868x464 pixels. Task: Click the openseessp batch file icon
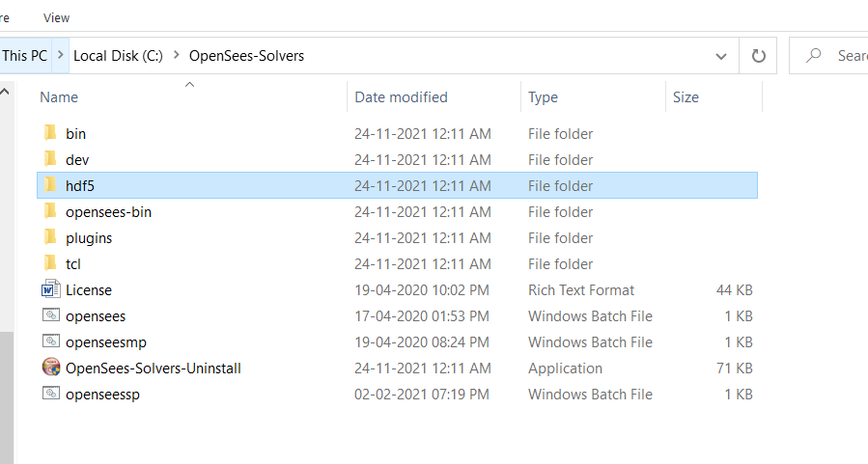coord(51,394)
